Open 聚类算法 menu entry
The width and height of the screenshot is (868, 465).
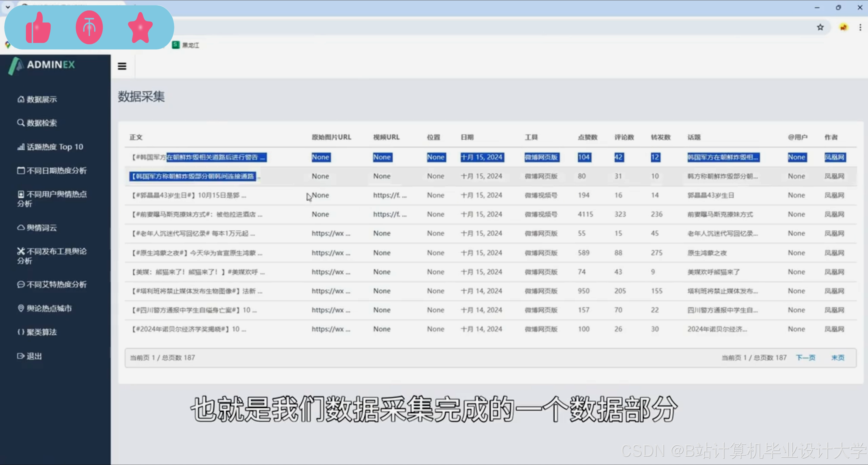pos(37,332)
